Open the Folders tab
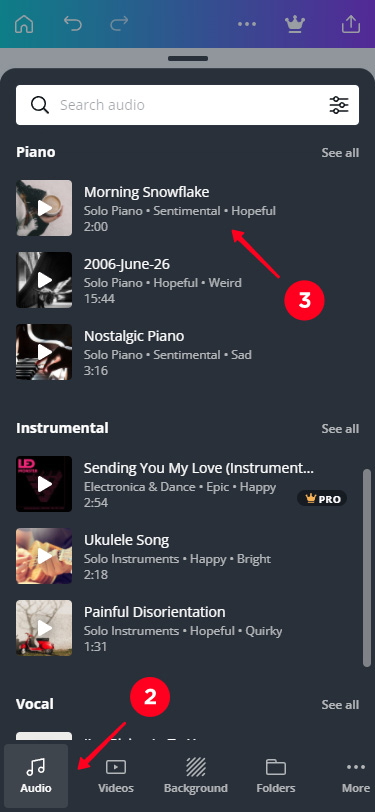The width and height of the screenshot is (375, 812). [x=276, y=776]
